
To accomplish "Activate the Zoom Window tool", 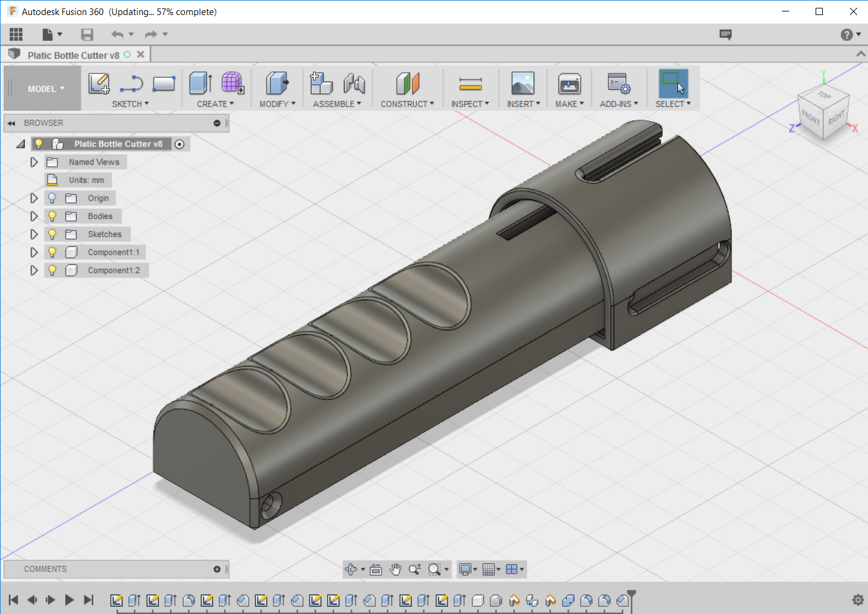I will (434, 569).
